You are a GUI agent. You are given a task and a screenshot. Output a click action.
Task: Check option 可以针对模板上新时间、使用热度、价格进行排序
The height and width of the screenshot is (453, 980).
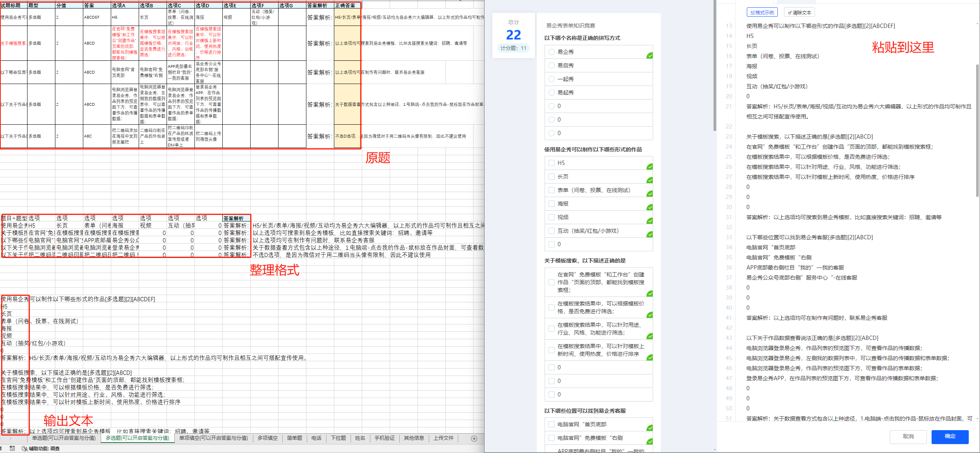tap(552, 350)
